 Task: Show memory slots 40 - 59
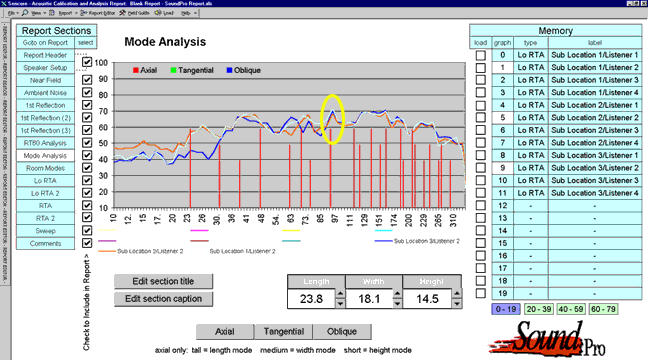(571, 309)
